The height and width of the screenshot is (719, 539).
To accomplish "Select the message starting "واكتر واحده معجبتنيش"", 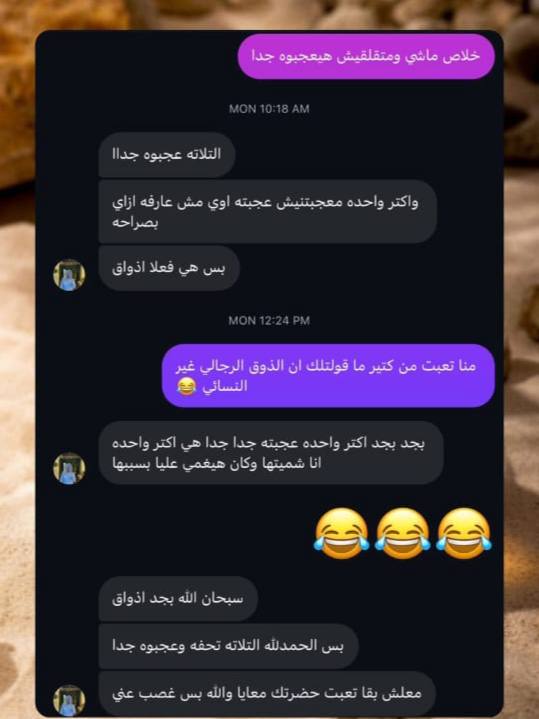I will [267, 211].
